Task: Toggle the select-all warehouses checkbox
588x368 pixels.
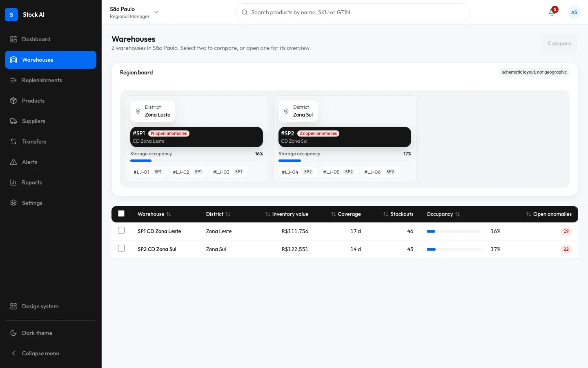Action: [121, 213]
